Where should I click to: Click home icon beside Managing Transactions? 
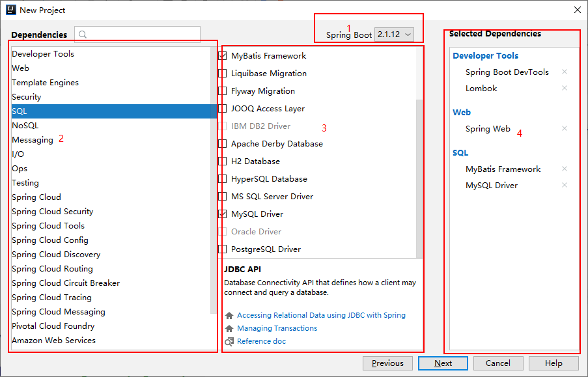229,329
